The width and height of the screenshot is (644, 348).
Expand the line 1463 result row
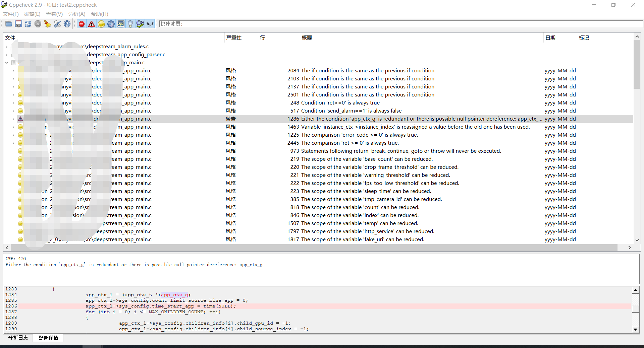(13, 127)
